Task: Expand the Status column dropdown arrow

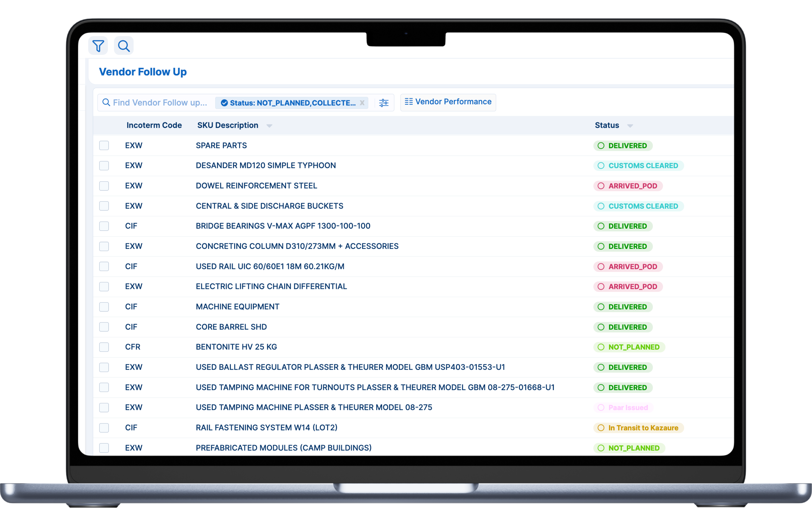Action: tap(630, 126)
